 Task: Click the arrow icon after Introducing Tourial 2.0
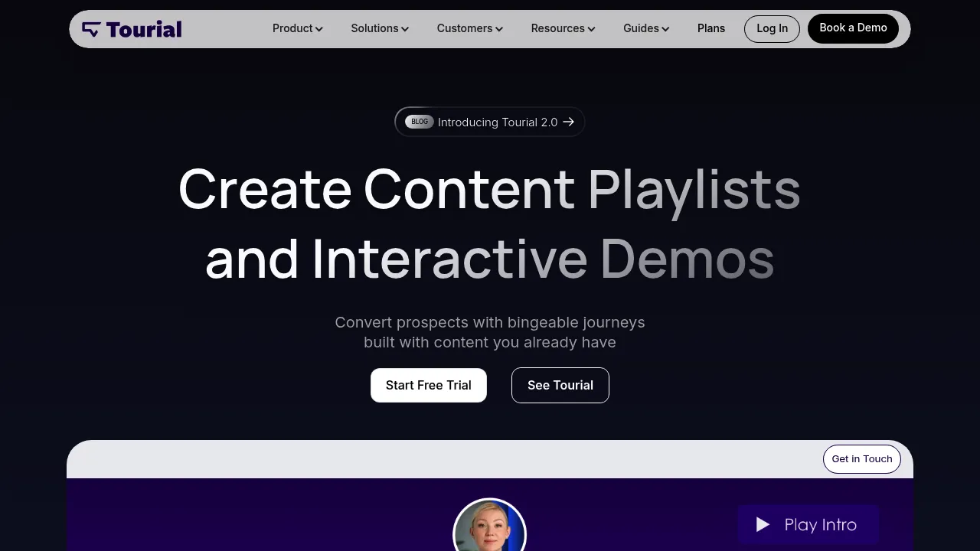pyautogui.click(x=568, y=122)
